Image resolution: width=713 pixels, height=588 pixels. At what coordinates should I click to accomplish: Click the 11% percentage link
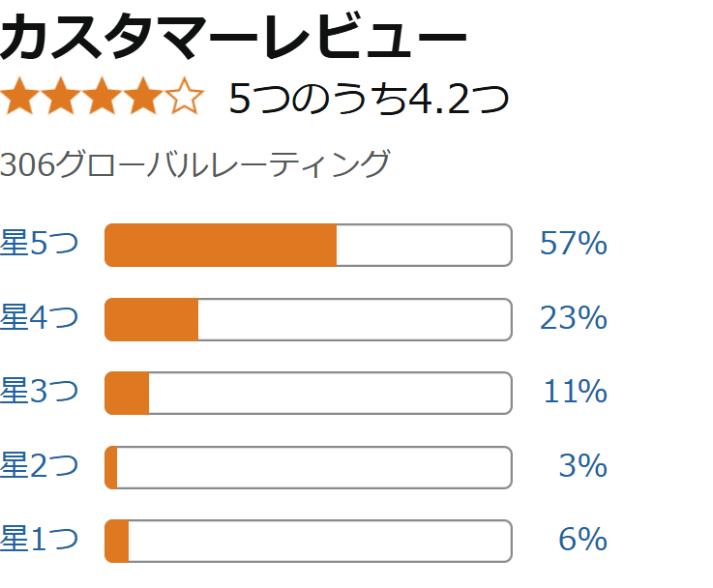click(575, 393)
